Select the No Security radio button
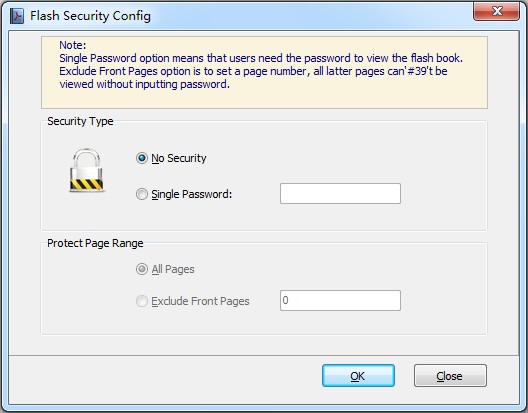This screenshot has height=413, width=528. (142, 158)
